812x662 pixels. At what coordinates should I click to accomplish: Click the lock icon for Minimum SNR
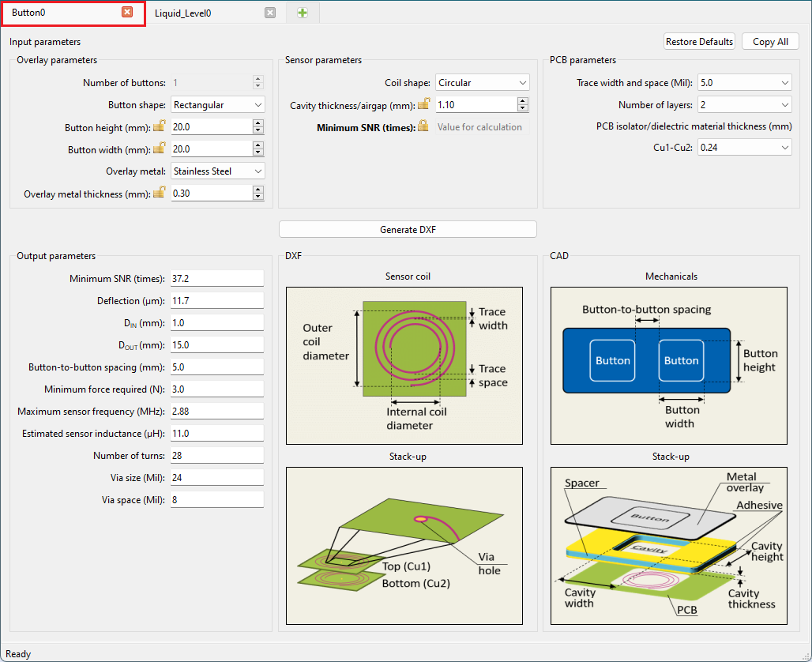click(x=423, y=126)
